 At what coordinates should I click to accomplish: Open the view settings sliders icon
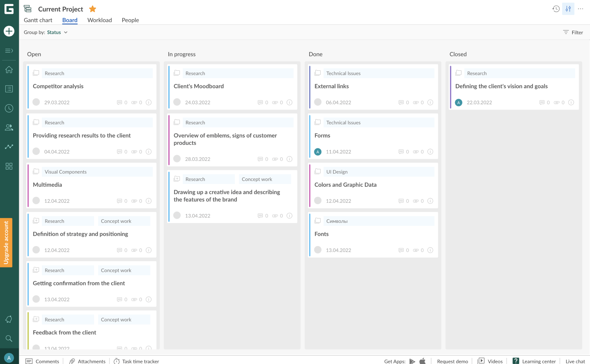(x=568, y=9)
